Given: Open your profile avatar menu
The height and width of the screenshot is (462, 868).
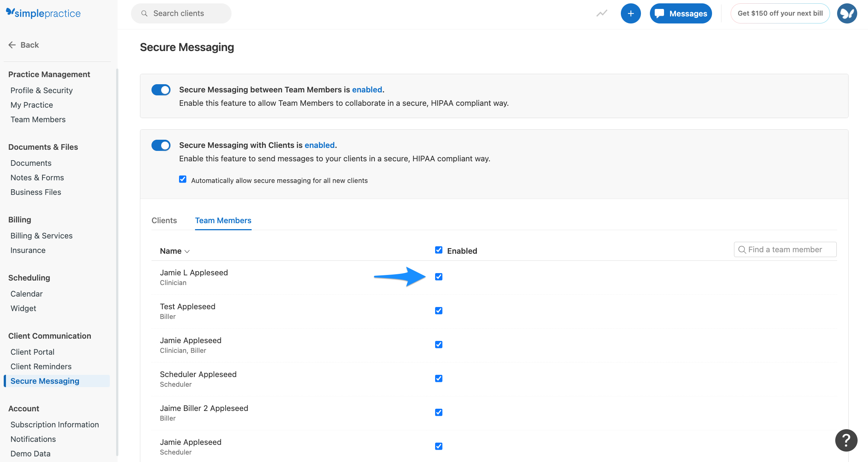Looking at the screenshot, I should 846,13.
